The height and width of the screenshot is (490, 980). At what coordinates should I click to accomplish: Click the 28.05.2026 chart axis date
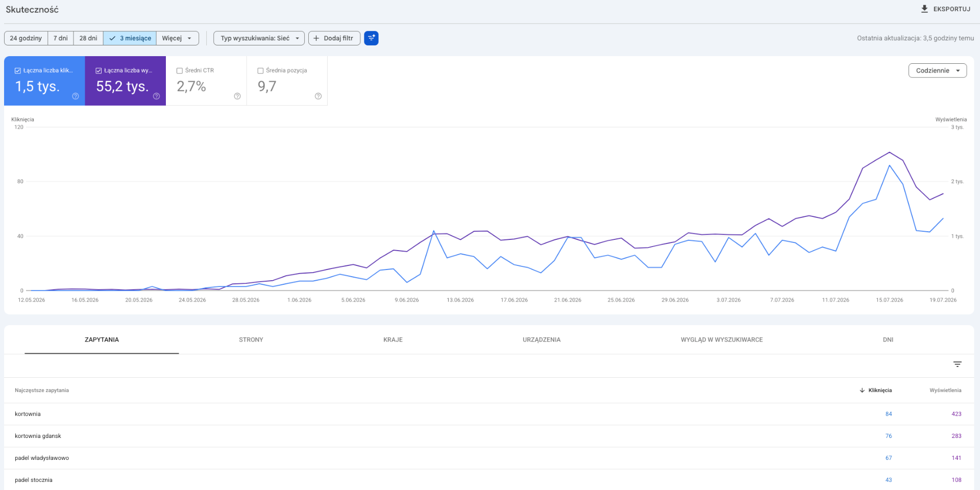click(246, 300)
